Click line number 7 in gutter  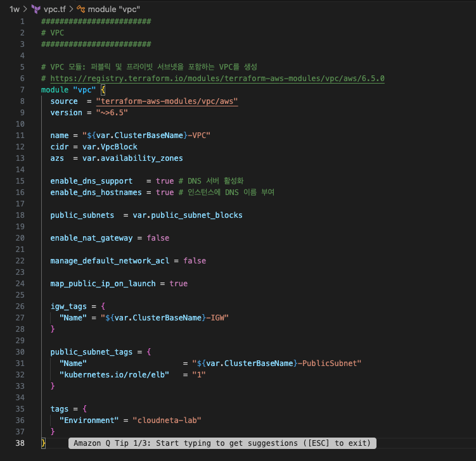(x=22, y=90)
